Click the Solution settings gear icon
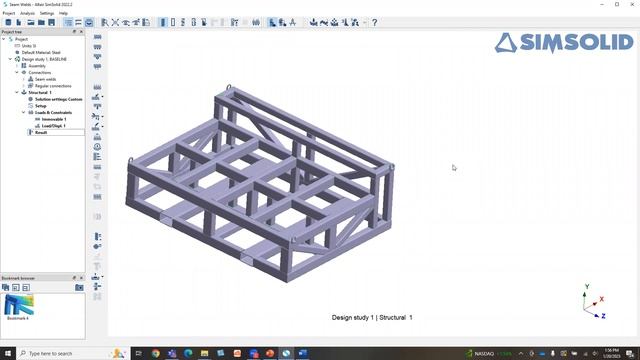The height and width of the screenshot is (360, 640). pyautogui.click(x=31, y=99)
